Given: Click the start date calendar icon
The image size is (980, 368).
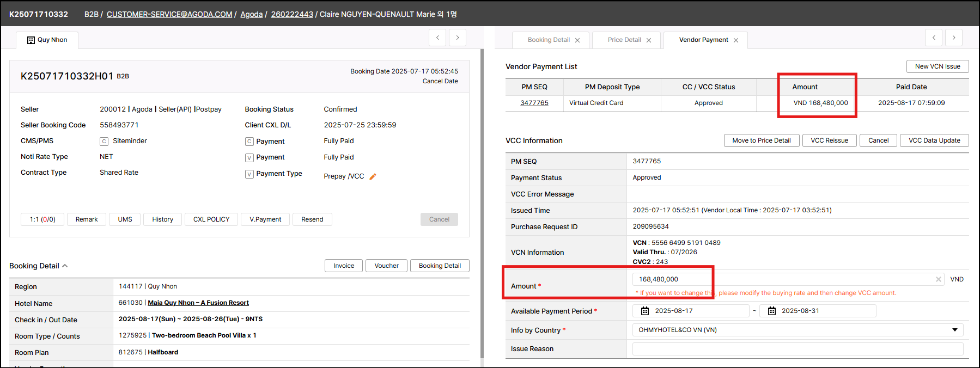Looking at the screenshot, I should pyautogui.click(x=645, y=311).
